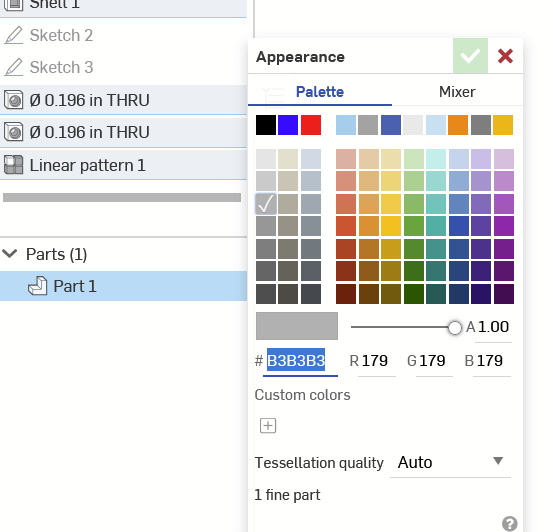Select the Sketch 2 pencil icon
Screen dimensions: 553x532
13,35
